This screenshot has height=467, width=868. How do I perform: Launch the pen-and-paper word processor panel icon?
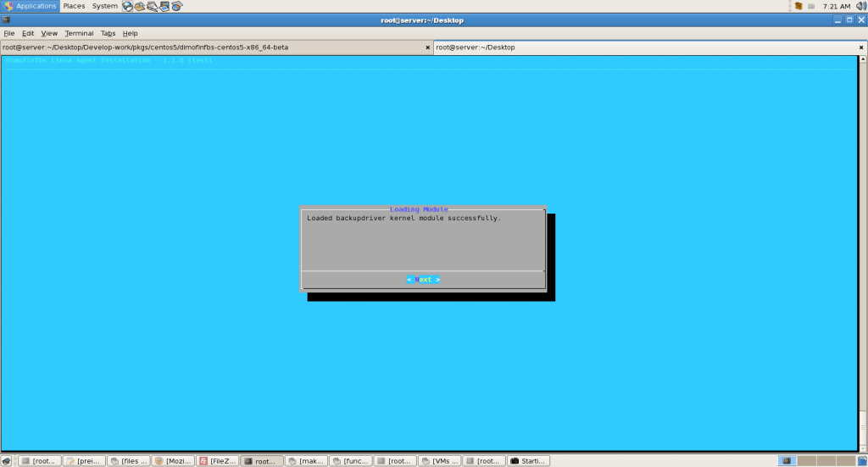click(x=153, y=7)
